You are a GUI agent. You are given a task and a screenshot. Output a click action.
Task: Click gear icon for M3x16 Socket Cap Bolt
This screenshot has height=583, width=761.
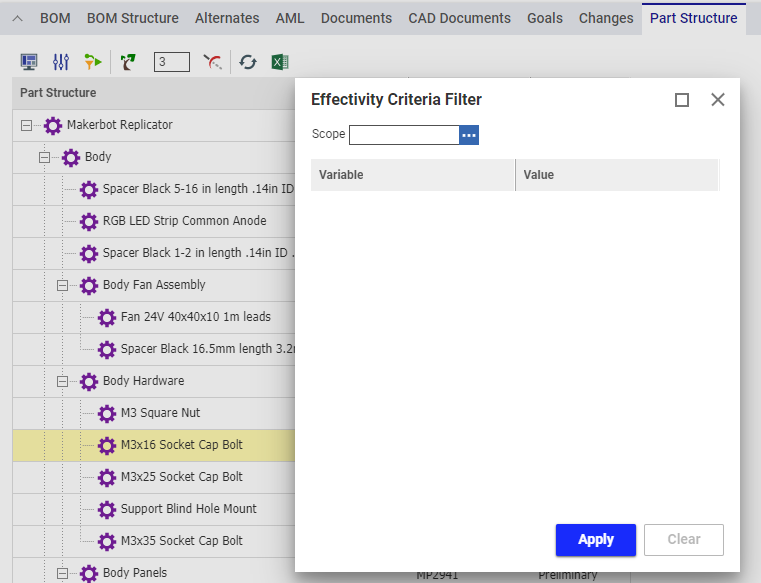click(x=107, y=446)
